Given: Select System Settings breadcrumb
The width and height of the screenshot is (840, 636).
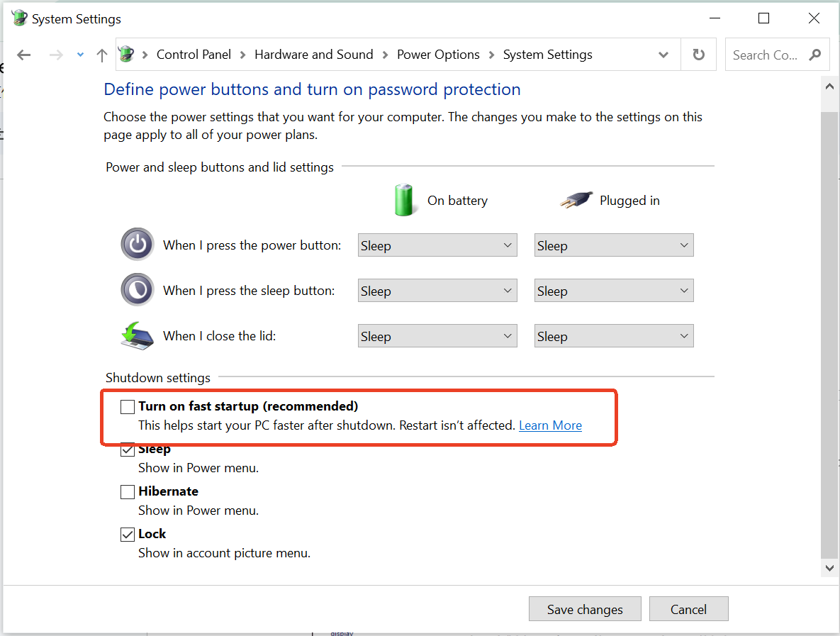Looking at the screenshot, I should pyautogui.click(x=547, y=55).
